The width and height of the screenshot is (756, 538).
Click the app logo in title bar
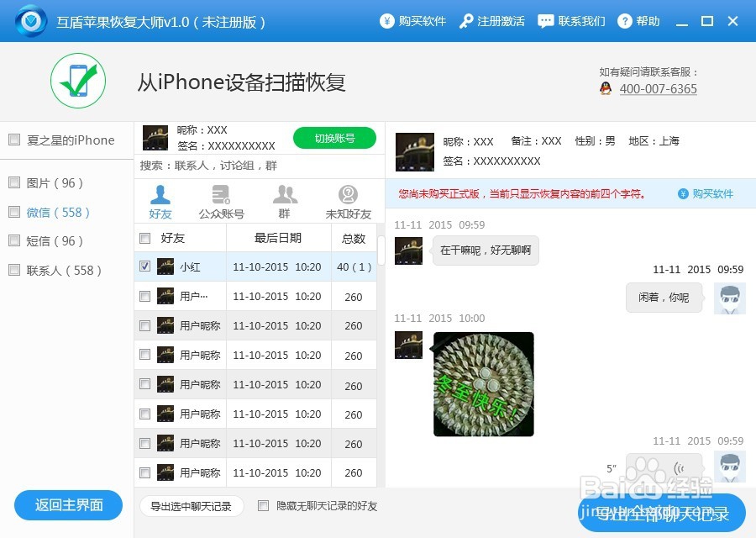coord(31,21)
